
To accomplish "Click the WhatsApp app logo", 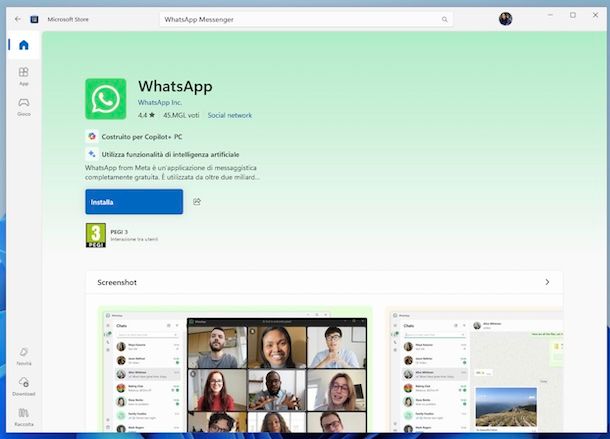I will pyautogui.click(x=106, y=99).
